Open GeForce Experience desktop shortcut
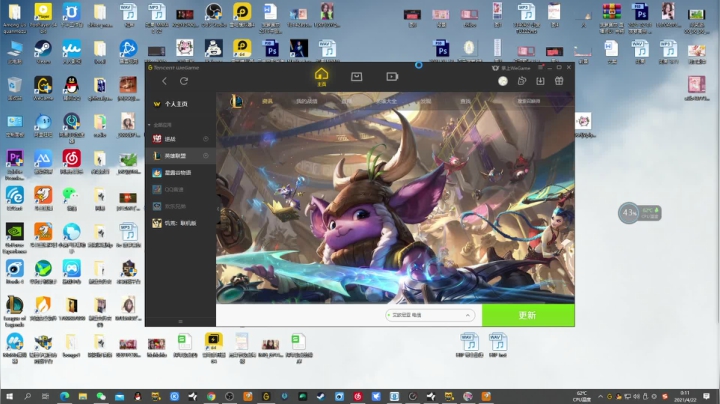Image resolution: width=720 pixels, height=404 pixels. pos(15,238)
